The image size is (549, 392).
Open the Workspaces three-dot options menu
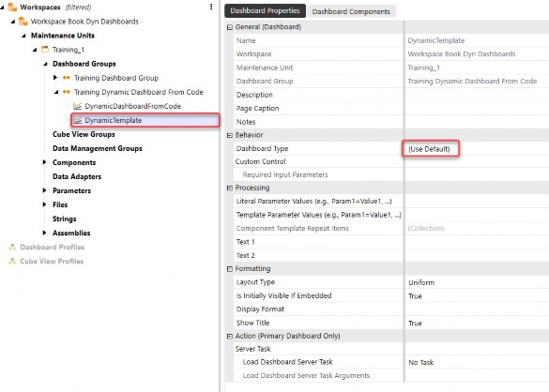(x=211, y=7)
